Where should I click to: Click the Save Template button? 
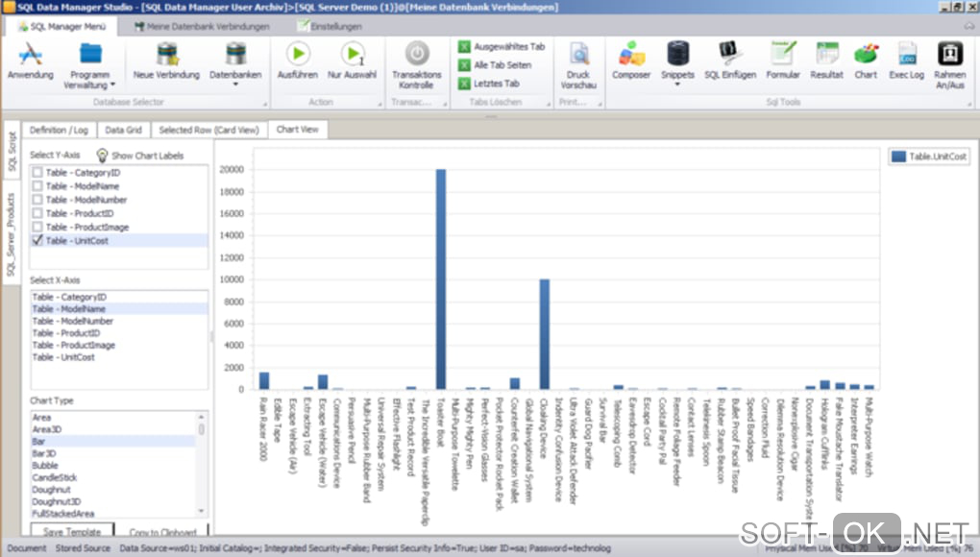[x=72, y=532]
